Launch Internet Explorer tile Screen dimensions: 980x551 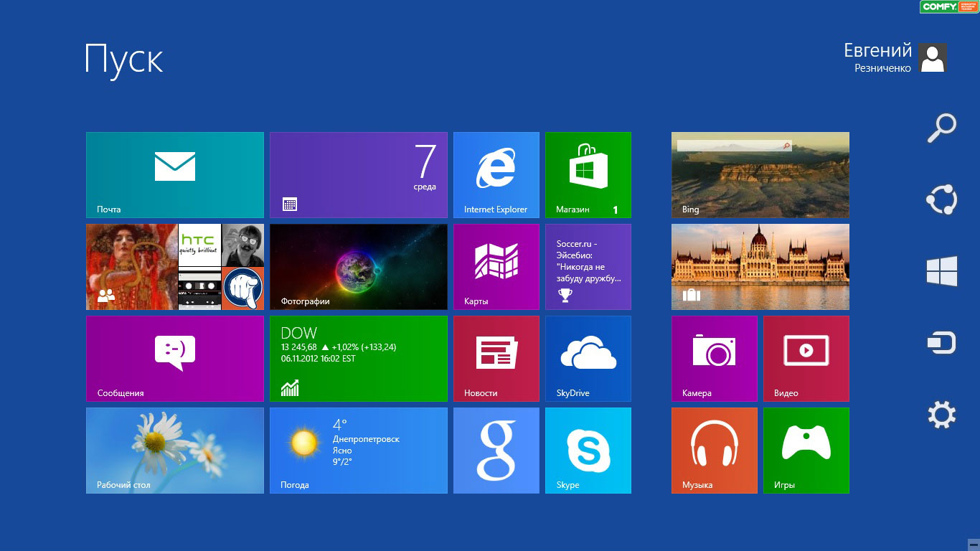(496, 175)
